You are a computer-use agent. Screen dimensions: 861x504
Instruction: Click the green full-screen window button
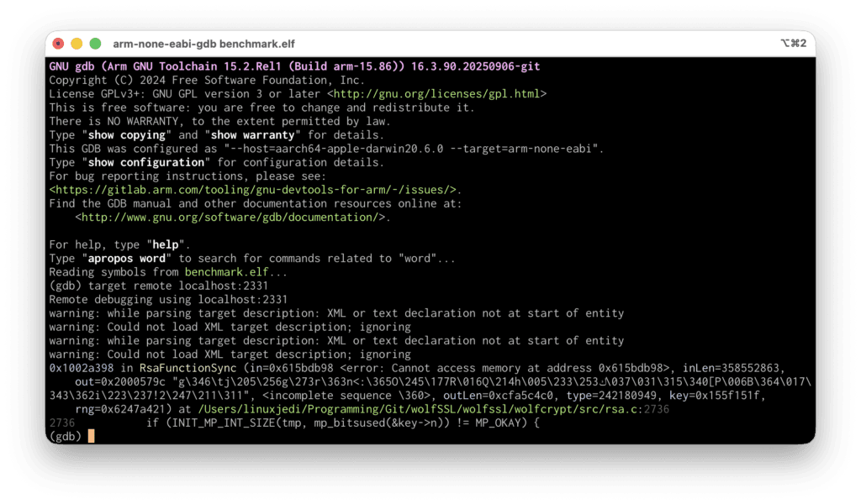point(95,44)
